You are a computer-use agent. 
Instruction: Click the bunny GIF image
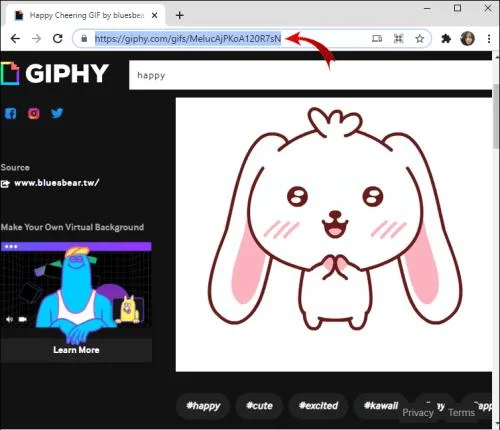(x=334, y=234)
